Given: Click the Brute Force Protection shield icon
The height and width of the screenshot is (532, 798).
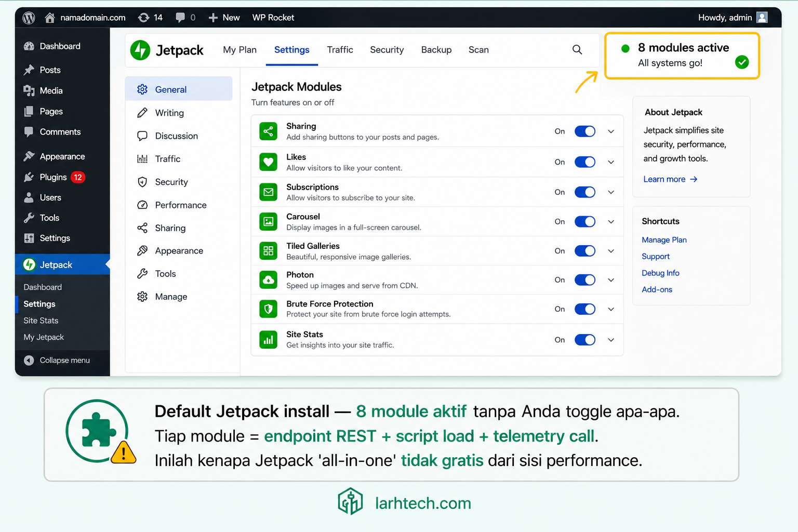Looking at the screenshot, I should click(x=268, y=309).
